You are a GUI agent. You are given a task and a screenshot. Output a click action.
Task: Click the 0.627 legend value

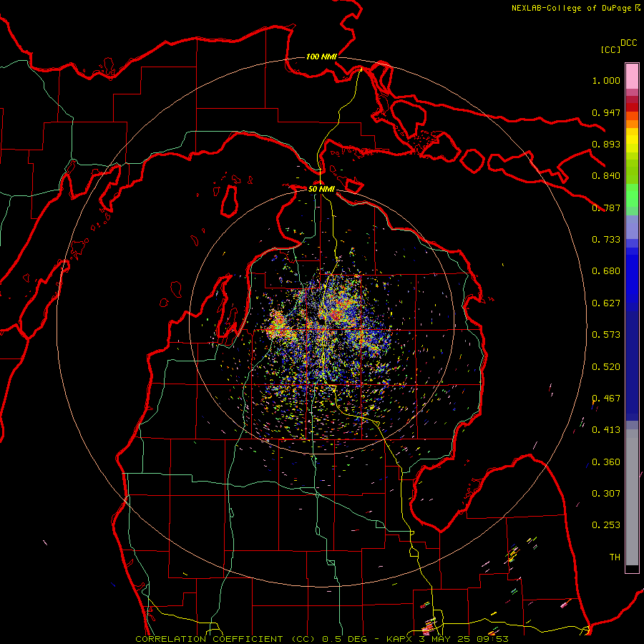[x=606, y=303]
